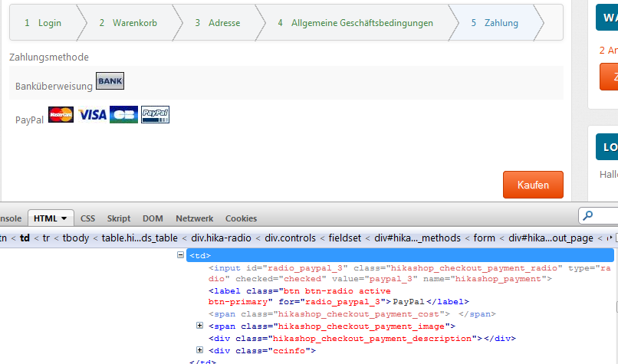Select the PayPal payment method label
Image resolution: width=618 pixels, height=364 pixels.
(29, 120)
